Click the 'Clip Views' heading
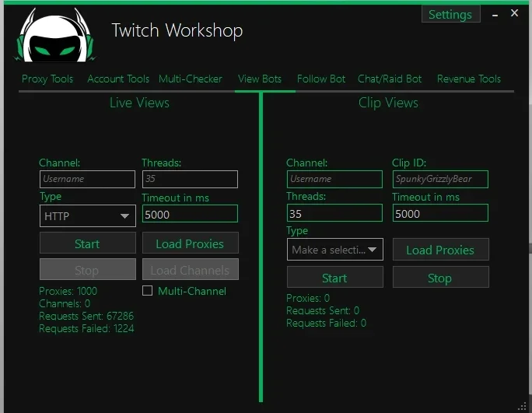 388,103
